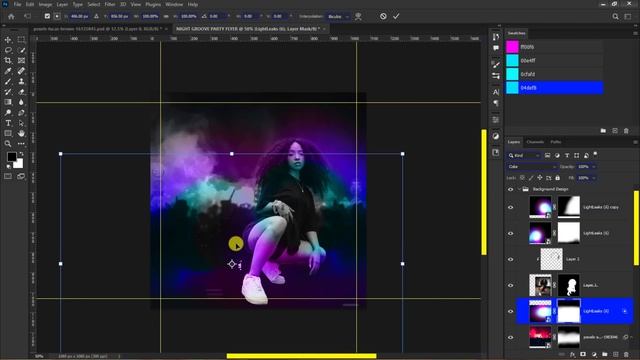
Task: Create new swatch in Swatches panel
Action: click(x=615, y=131)
